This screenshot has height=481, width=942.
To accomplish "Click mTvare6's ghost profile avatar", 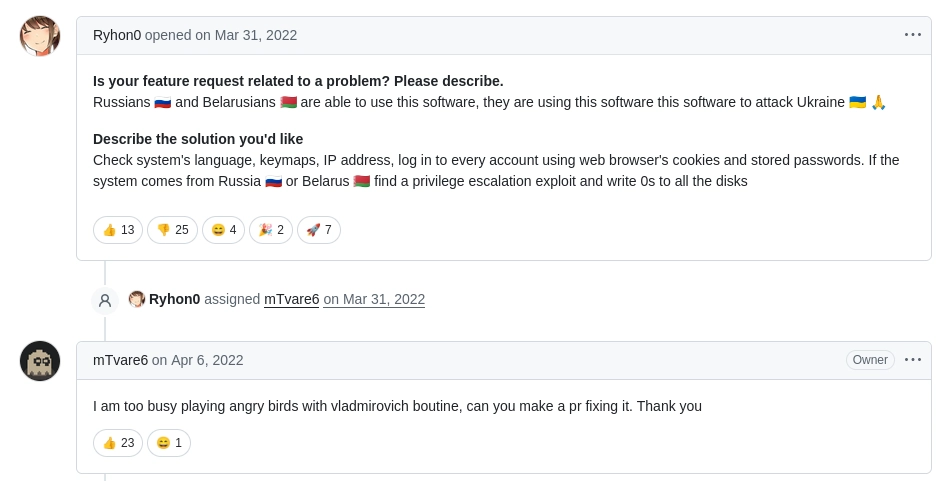I will [40, 361].
